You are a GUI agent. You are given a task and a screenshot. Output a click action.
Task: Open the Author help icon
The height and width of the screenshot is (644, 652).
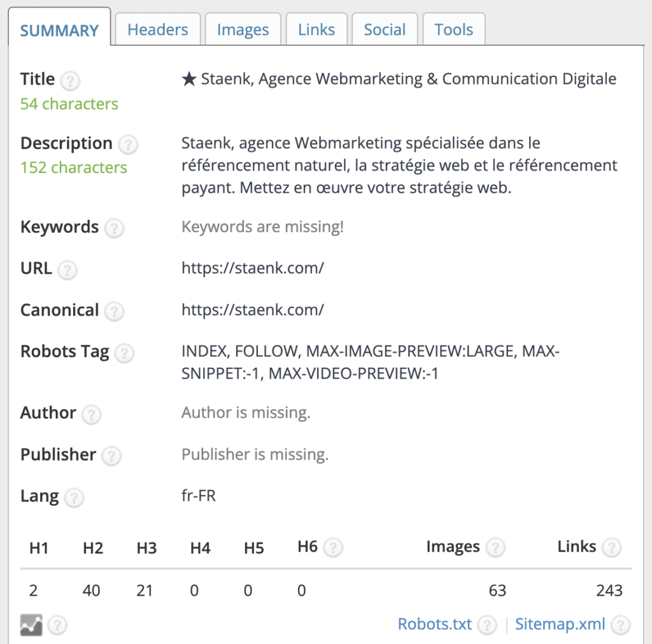(x=92, y=414)
